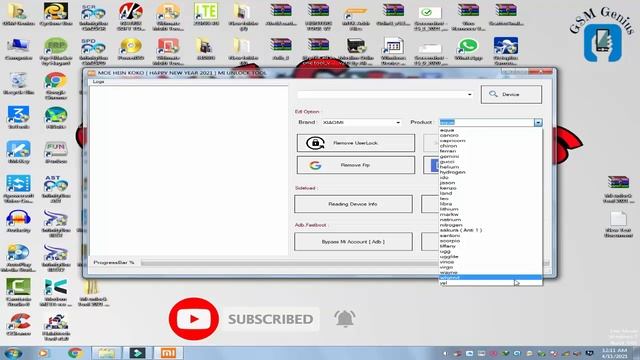Launch CCleaner desktop shortcut
Viewport: 640px width, 360px height.
pyautogui.click(x=18, y=324)
